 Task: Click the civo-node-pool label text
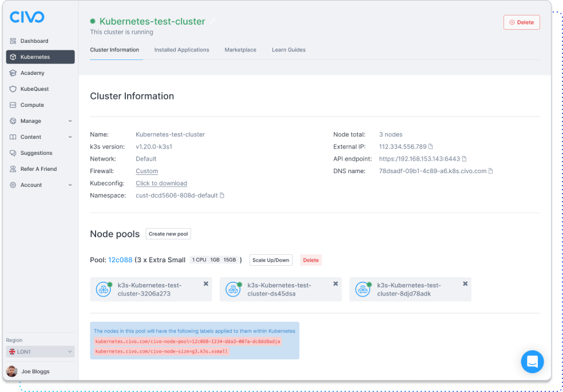click(x=188, y=342)
